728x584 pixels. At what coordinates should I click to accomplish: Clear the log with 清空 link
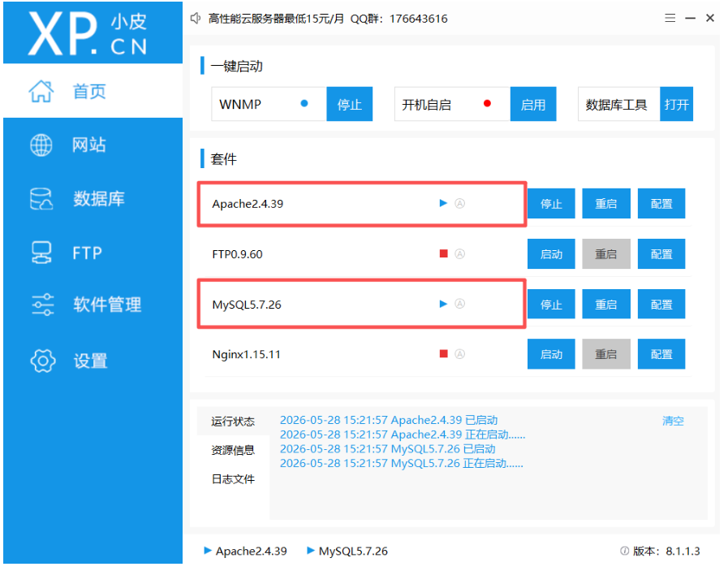[673, 421]
